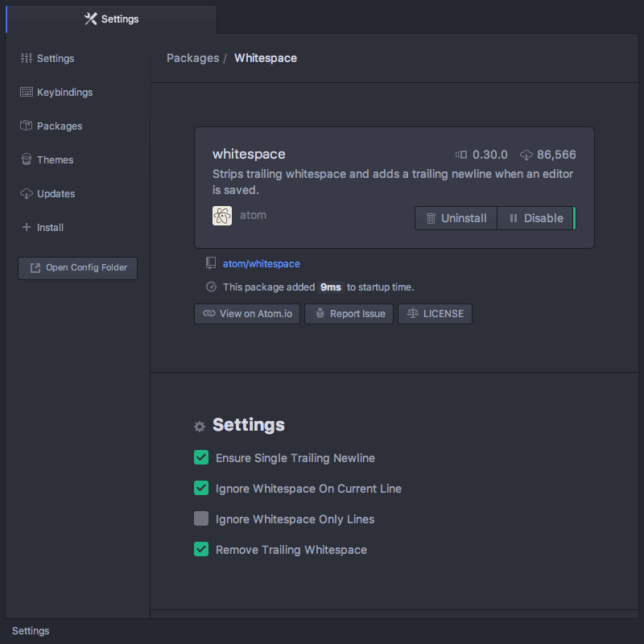
Task: Disable the whitespace package
Action: [536, 218]
